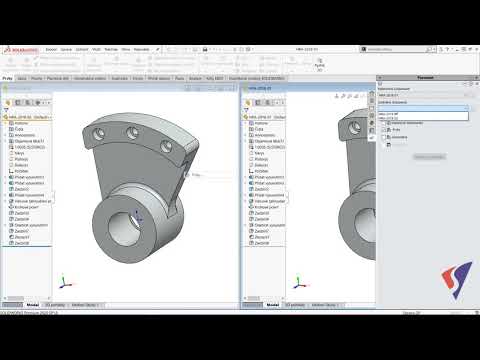Open the modified document dropdown arrow
The image size is (480, 360).
tap(466, 108)
